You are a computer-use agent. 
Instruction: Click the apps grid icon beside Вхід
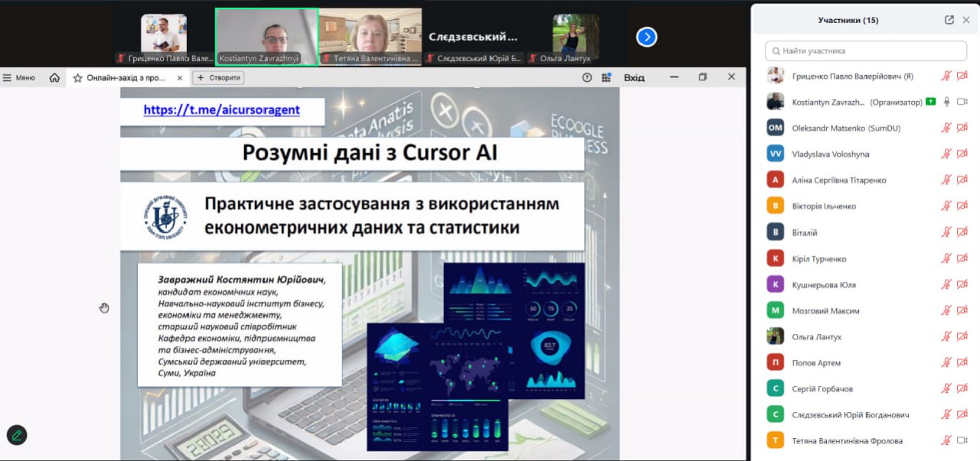point(606,77)
